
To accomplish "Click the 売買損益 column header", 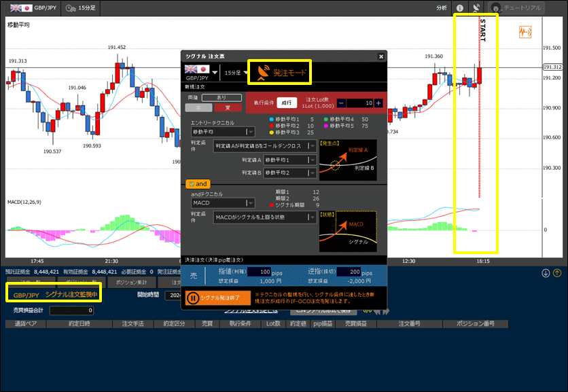I will coord(356,324).
